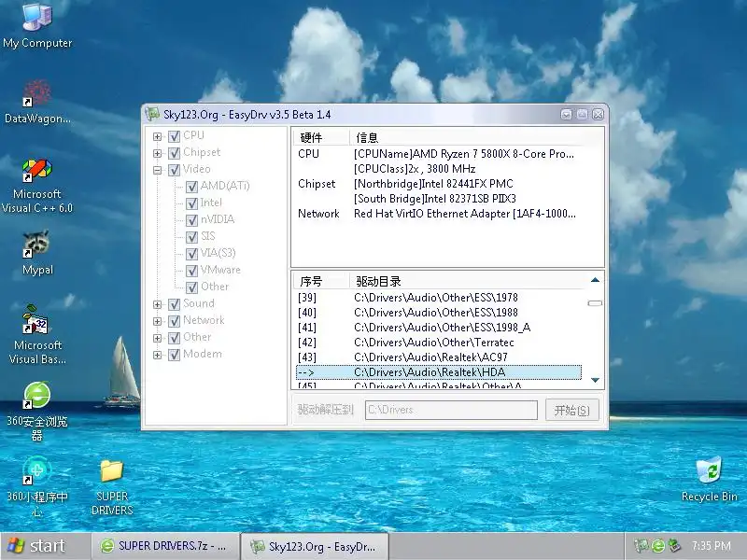Select the Mypal raccoon desktop icon
The width and height of the screenshot is (747, 560).
pyautogui.click(x=37, y=252)
